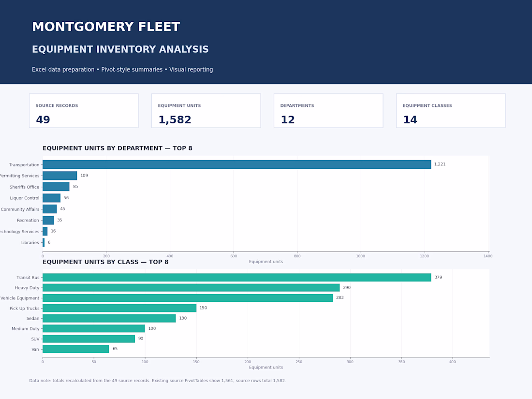
Task: Click the SUV axis label
Action: [x=35, y=339]
